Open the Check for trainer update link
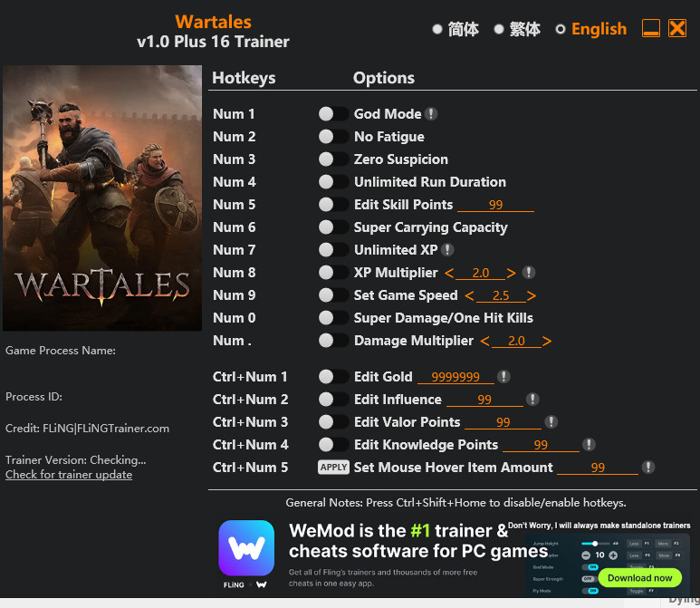This screenshot has height=608, width=700. coord(69,475)
